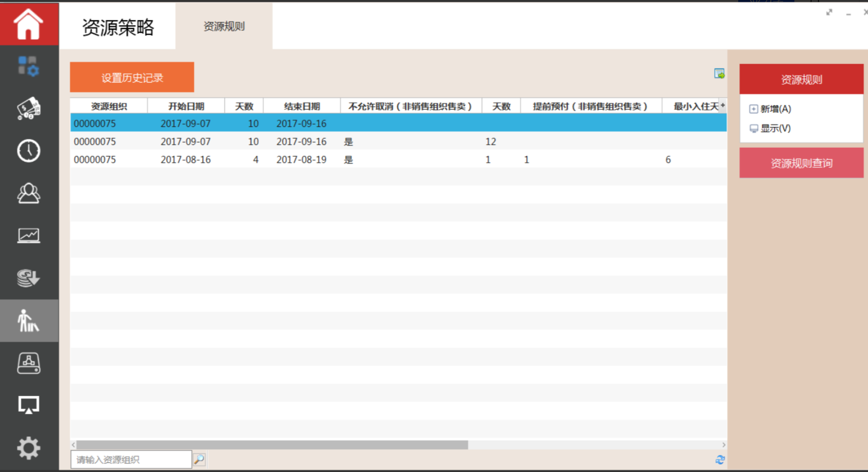
Task: Click the horizontal scrollbar thumb
Action: pos(272,444)
